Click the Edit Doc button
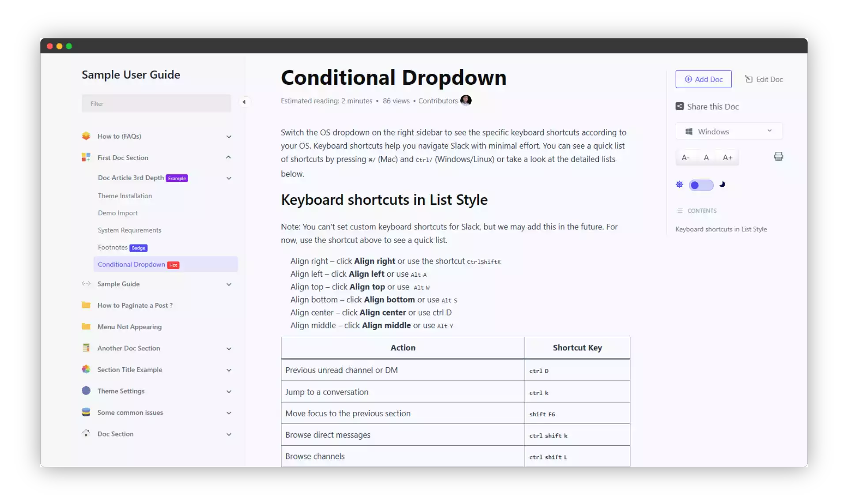The height and width of the screenshot is (504, 848). pos(764,79)
